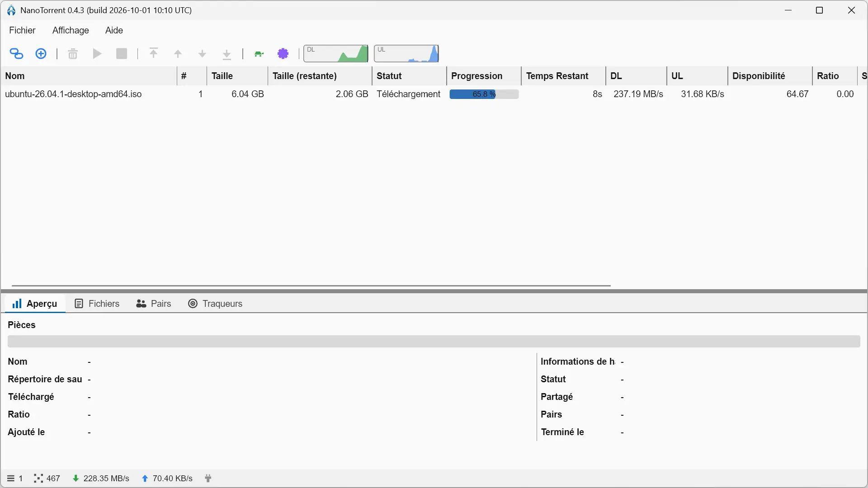Screen dimensions: 868x488
Task: Click the add torrent file plus icon
Action: point(41,54)
